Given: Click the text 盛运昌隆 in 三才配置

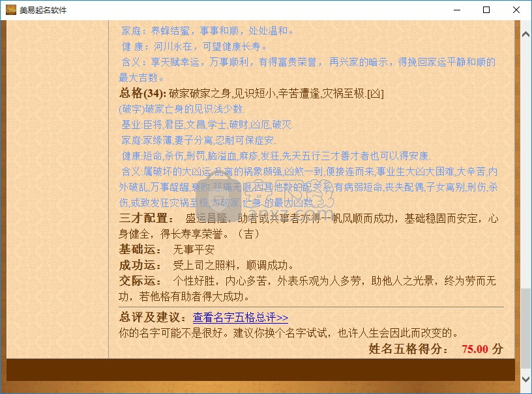Looking at the screenshot, I should (x=206, y=219).
